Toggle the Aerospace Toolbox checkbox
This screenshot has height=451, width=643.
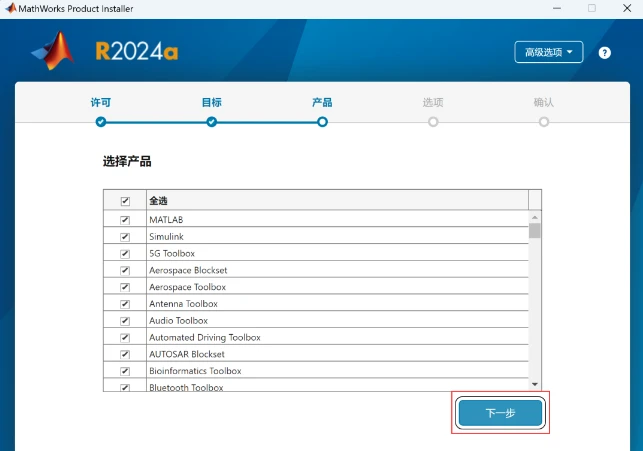point(125,287)
